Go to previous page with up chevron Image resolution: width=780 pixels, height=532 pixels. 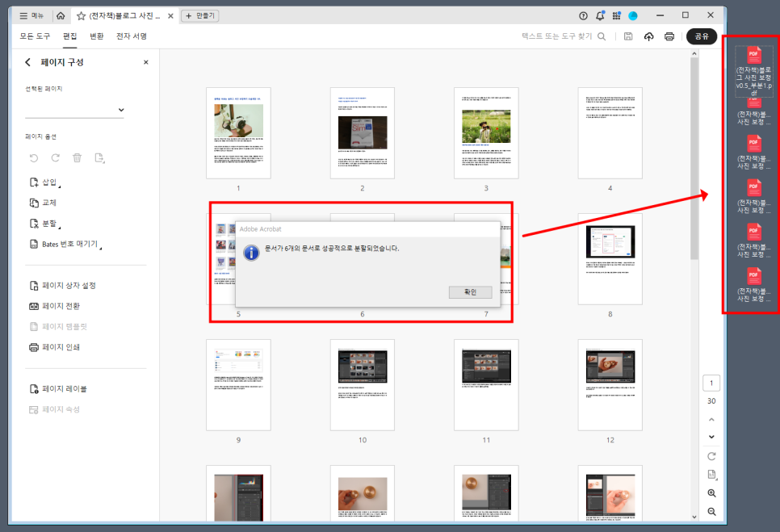(x=711, y=420)
